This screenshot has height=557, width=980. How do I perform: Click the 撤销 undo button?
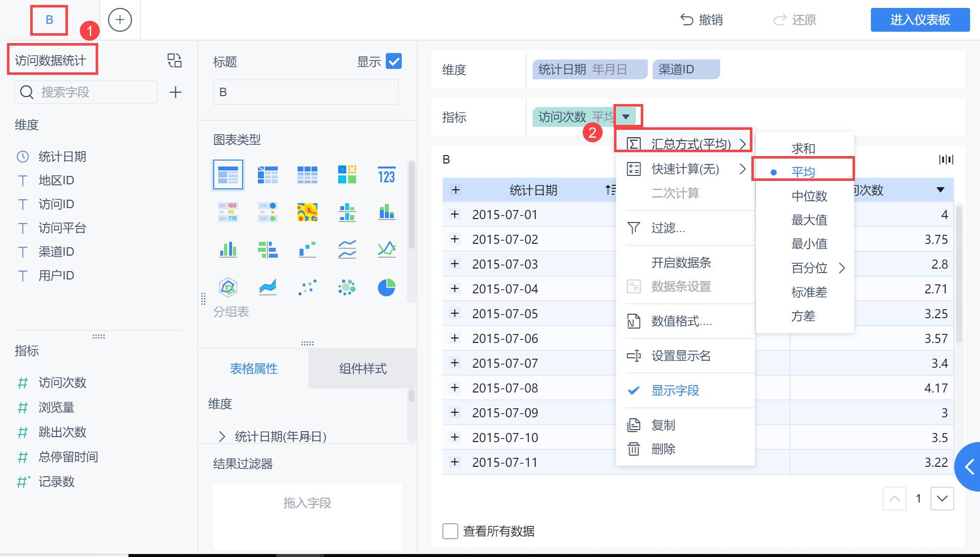pyautogui.click(x=701, y=20)
